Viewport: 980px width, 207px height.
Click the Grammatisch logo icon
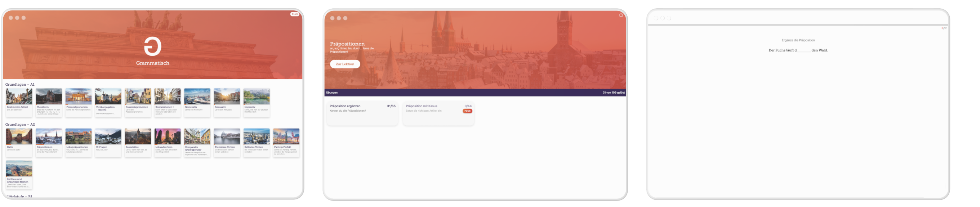(x=152, y=46)
